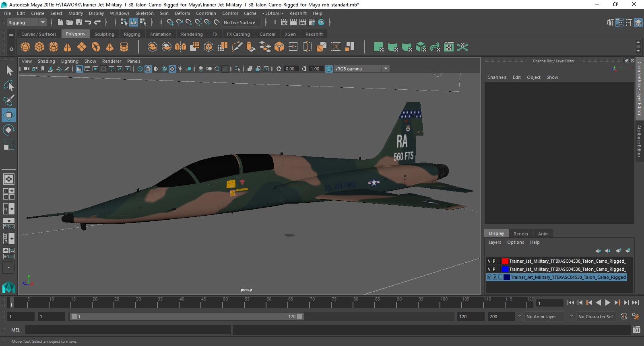This screenshot has height=346, width=644.
Task: Create a polygon pipe from the shelf
Action: click(124, 47)
